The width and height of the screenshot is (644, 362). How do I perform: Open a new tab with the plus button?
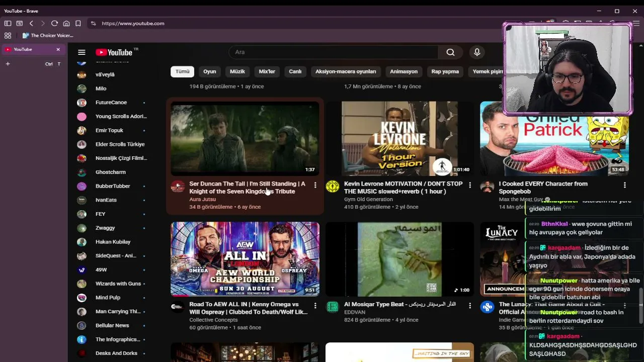8,64
